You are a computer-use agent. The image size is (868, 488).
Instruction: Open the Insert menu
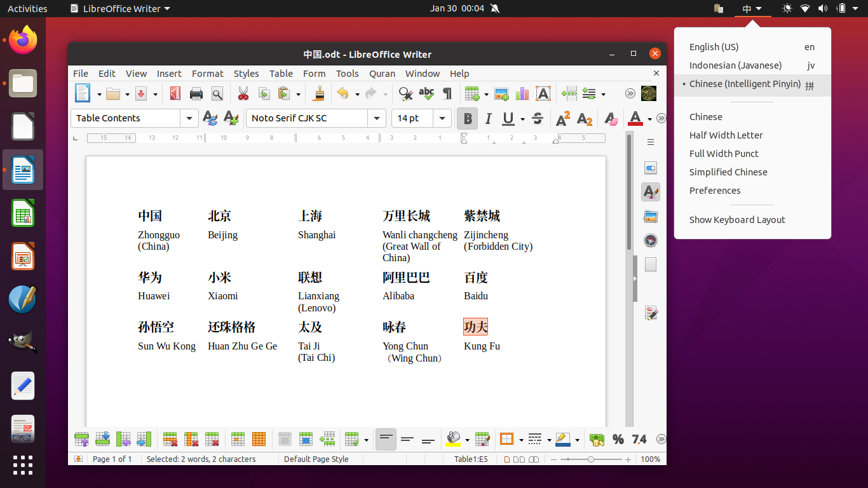click(169, 74)
